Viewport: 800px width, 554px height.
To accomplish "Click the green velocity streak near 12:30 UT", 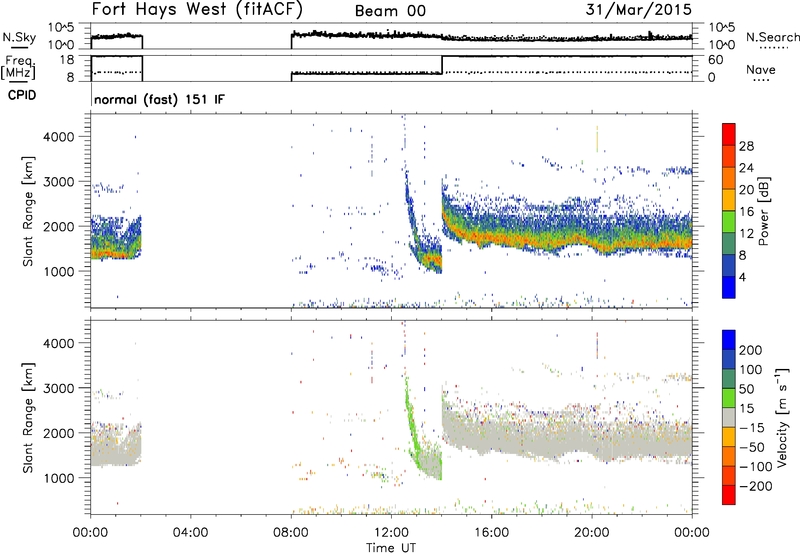I will [412, 423].
